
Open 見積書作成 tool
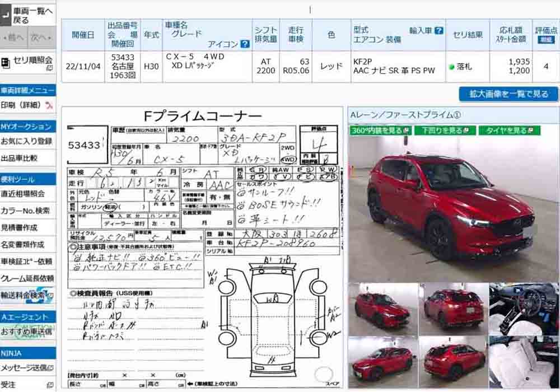pyautogui.click(x=19, y=227)
